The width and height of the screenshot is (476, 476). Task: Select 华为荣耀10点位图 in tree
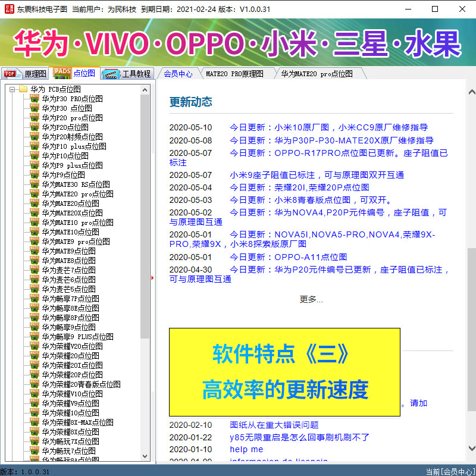[x=70, y=412]
